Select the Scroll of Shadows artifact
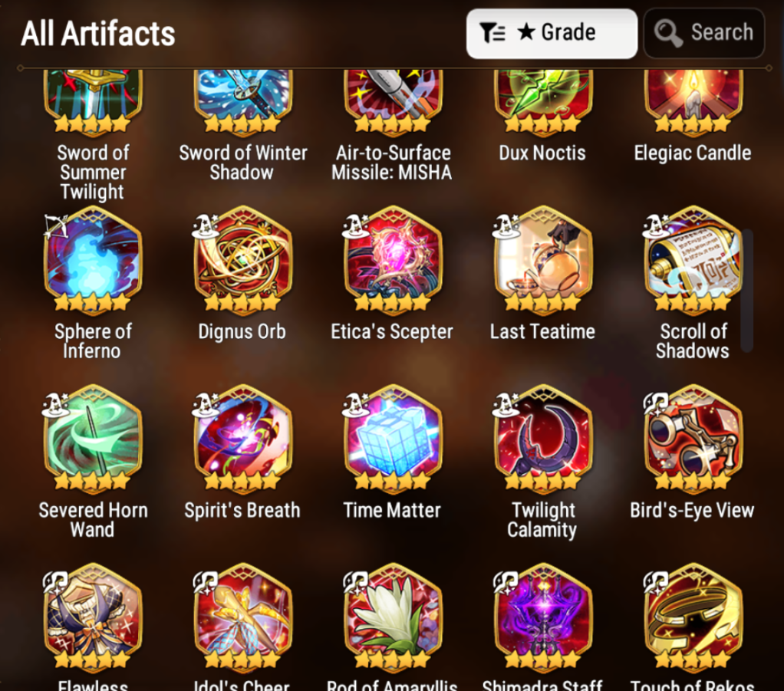Image resolution: width=784 pixels, height=691 pixels. [x=693, y=261]
